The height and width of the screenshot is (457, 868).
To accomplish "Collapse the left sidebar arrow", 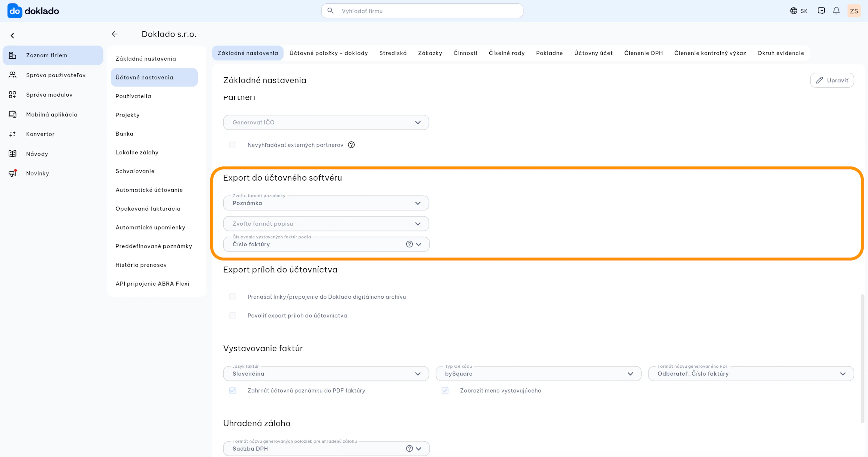I will [12, 36].
